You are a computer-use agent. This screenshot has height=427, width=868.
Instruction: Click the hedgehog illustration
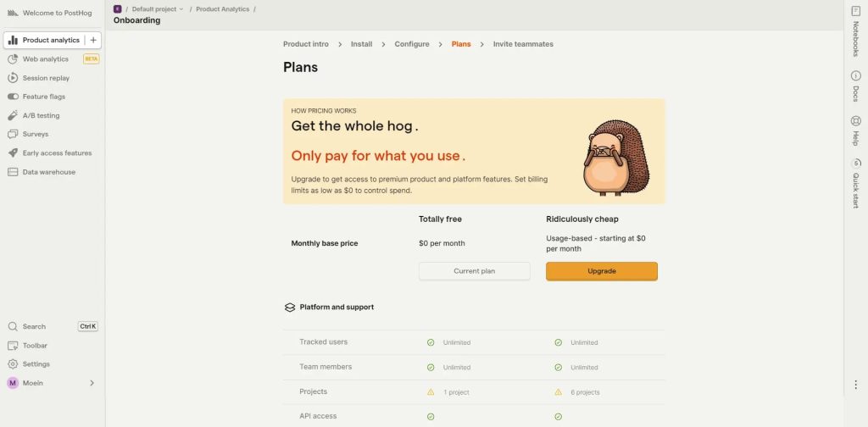pos(617,158)
